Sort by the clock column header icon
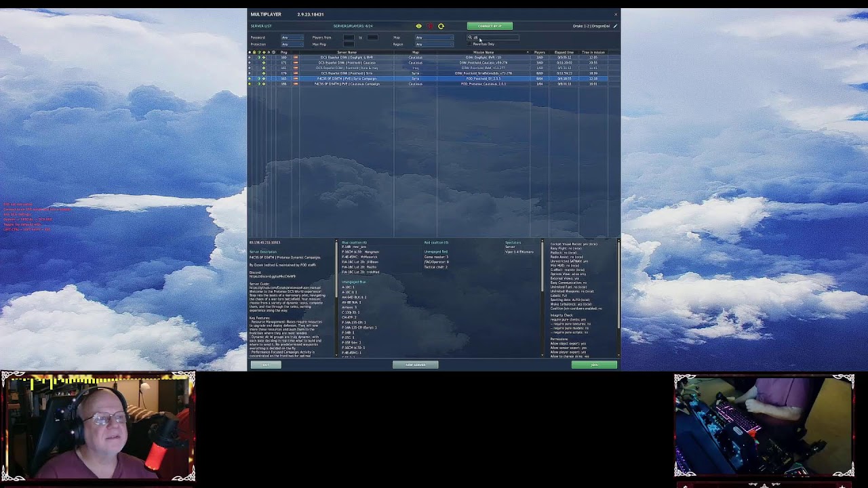This screenshot has height=488, width=868. [x=273, y=52]
